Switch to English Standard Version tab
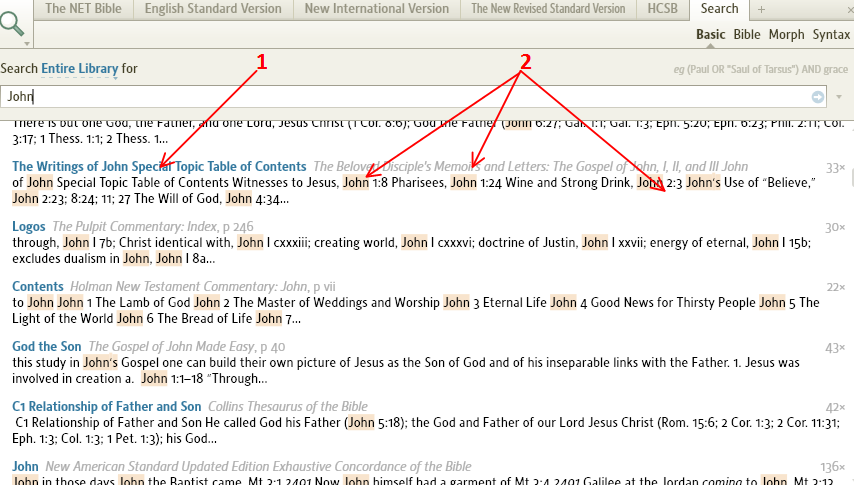Screen dimensions: 854x485 point(213,9)
